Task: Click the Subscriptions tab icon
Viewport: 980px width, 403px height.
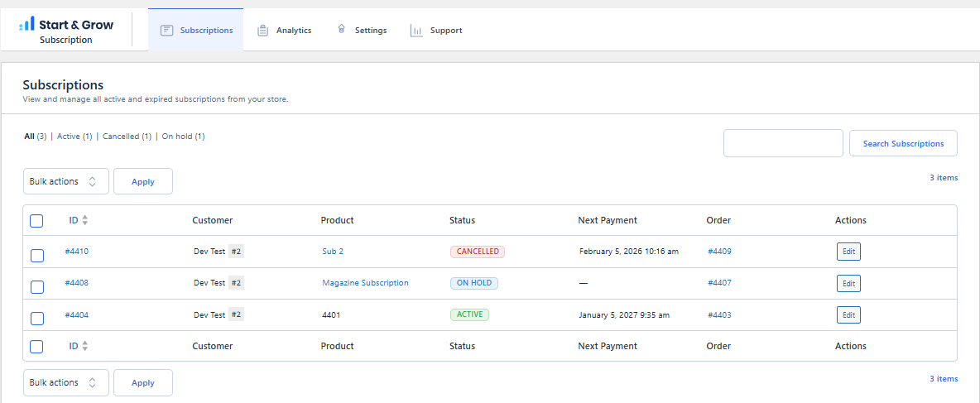Action: [166, 30]
